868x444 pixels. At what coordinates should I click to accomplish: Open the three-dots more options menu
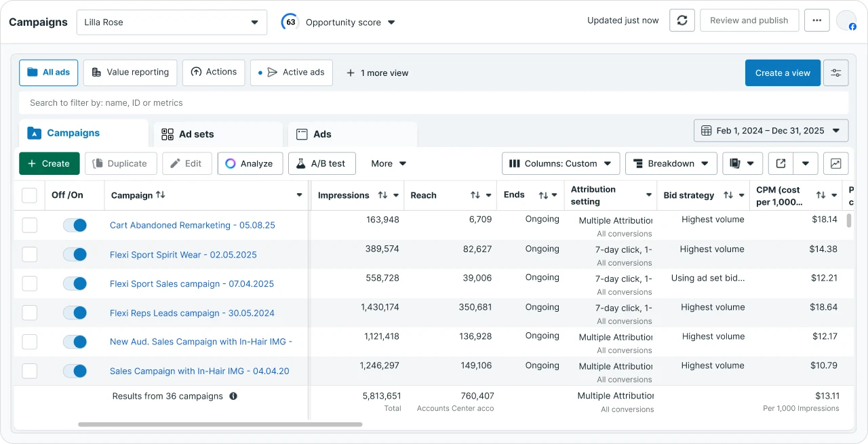tap(817, 20)
